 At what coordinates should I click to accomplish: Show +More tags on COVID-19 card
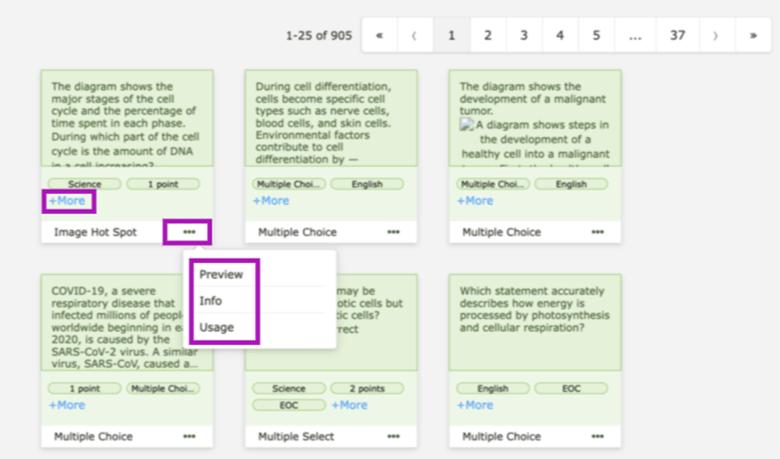point(67,405)
